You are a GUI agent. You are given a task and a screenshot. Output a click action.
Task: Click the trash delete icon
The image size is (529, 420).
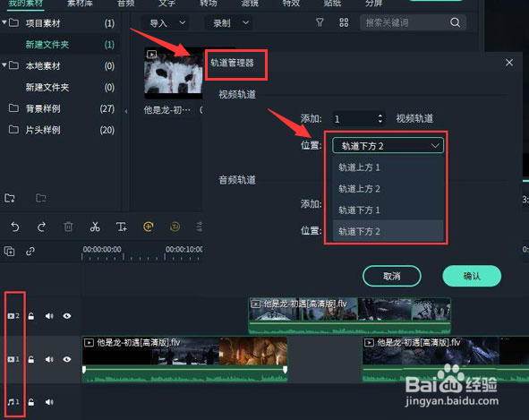click(68, 227)
